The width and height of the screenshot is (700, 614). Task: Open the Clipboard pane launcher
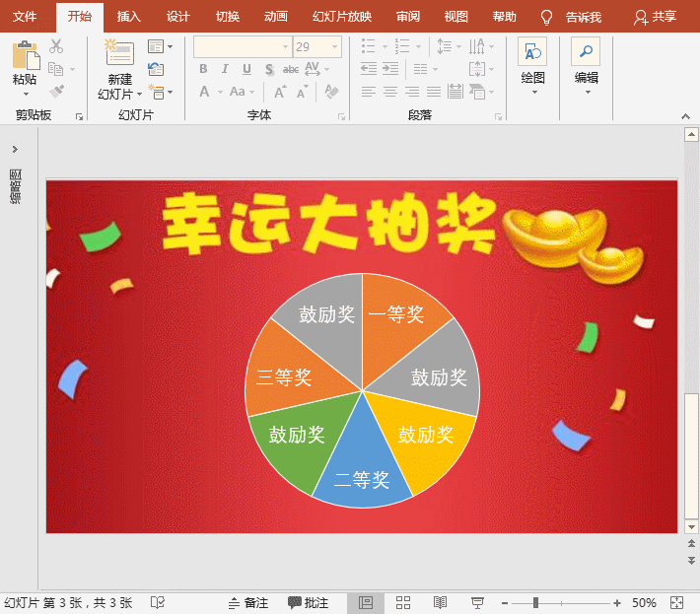tap(80, 117)
